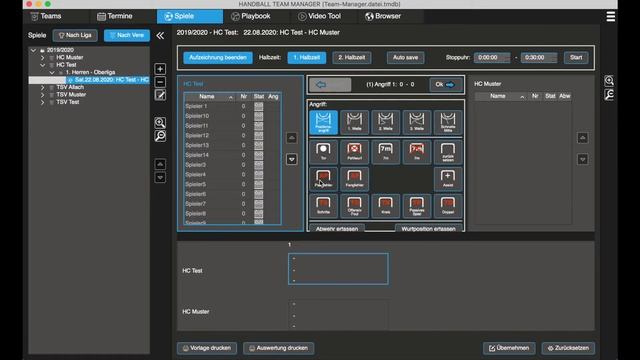Viewport: 640px width, 360px height.
Task: Switch to 2. Halbzeit
Action: click(x=351, y=58)
